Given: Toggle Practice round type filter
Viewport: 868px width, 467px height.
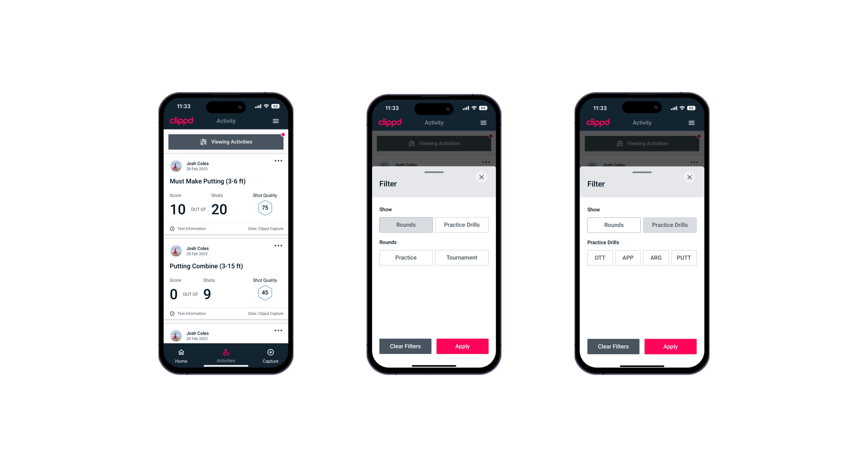Looking at the screenshot, I should point(406,258).
